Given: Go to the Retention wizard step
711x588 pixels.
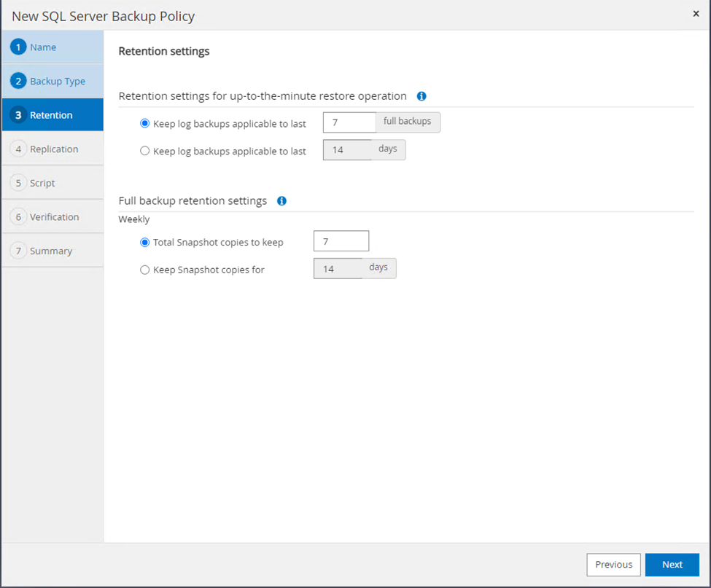Looking at the screenshot, I should (x=51, y=115).
